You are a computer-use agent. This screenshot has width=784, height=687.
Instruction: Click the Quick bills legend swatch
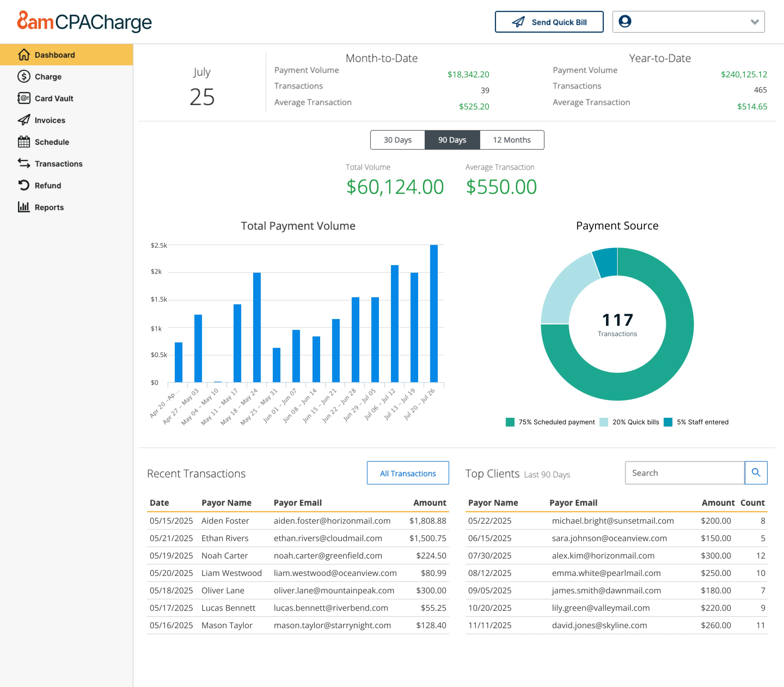point(604,422)
